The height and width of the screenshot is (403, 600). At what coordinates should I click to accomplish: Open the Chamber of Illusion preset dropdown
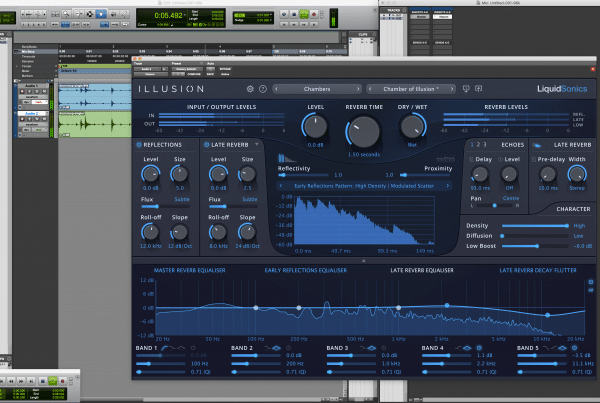tap(411, 89)
